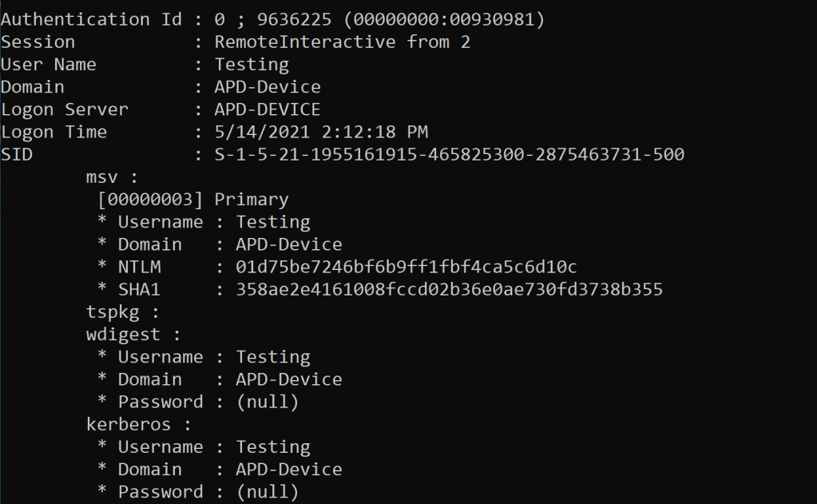Click the SHA1 hash value

[x=449, y=289]
